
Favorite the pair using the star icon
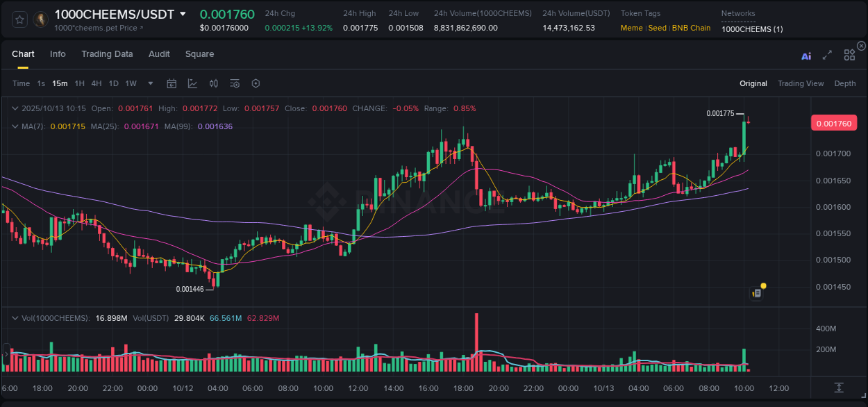[19, 20]
